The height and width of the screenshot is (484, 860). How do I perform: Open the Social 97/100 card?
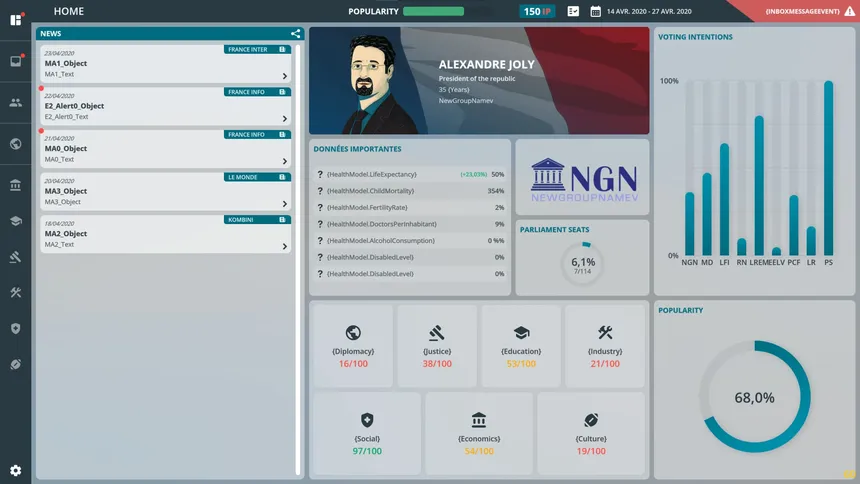tap(367, 434)
